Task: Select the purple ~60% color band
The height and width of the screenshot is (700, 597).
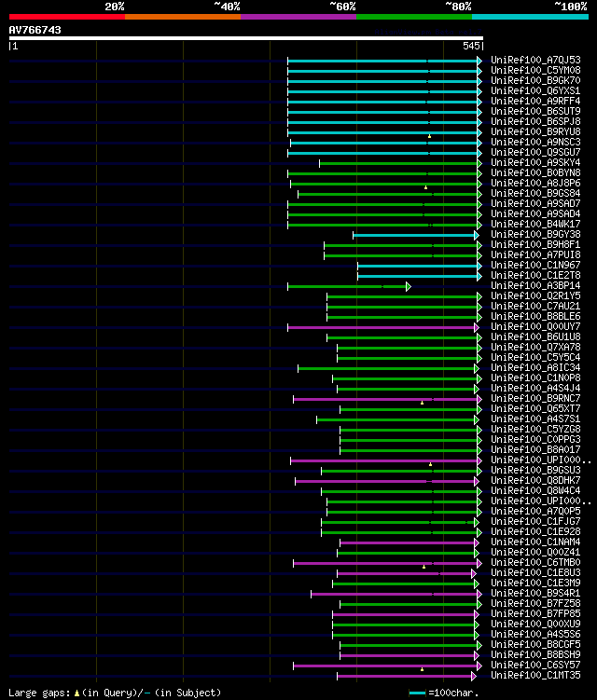Action: coord(298,17)
